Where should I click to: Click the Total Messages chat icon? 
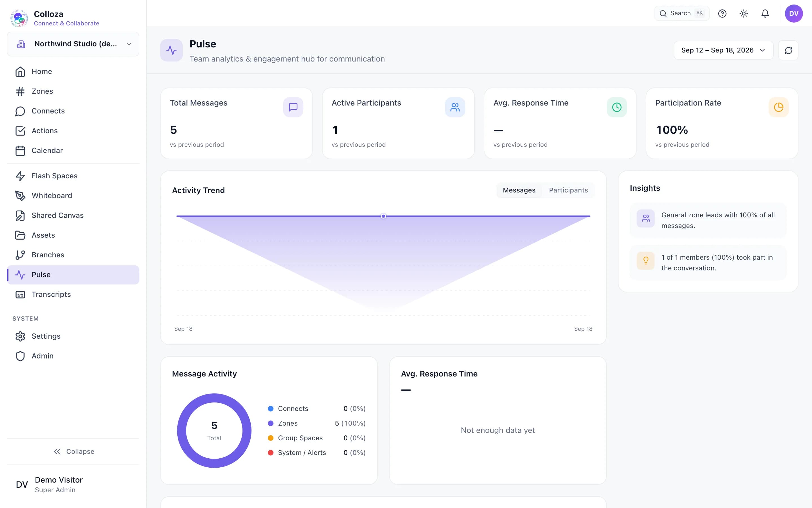pyautogui.click(x=293, y=107)
